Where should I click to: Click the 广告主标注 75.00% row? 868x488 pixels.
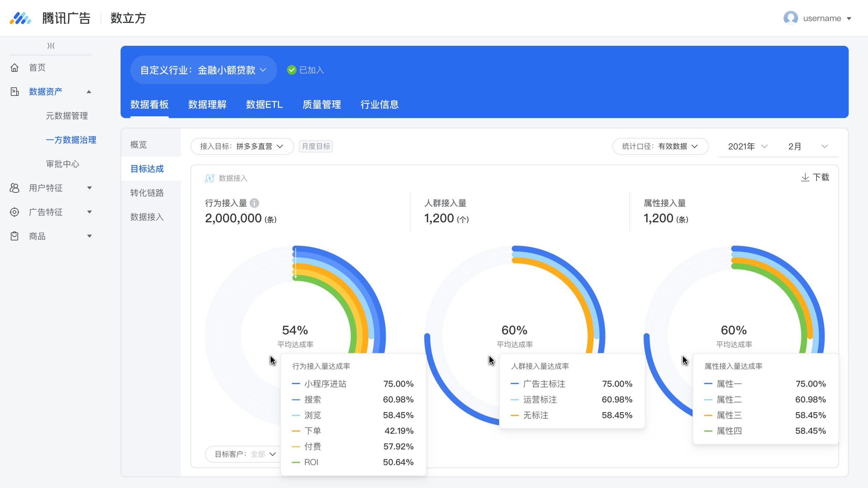[x=571, y=384]
